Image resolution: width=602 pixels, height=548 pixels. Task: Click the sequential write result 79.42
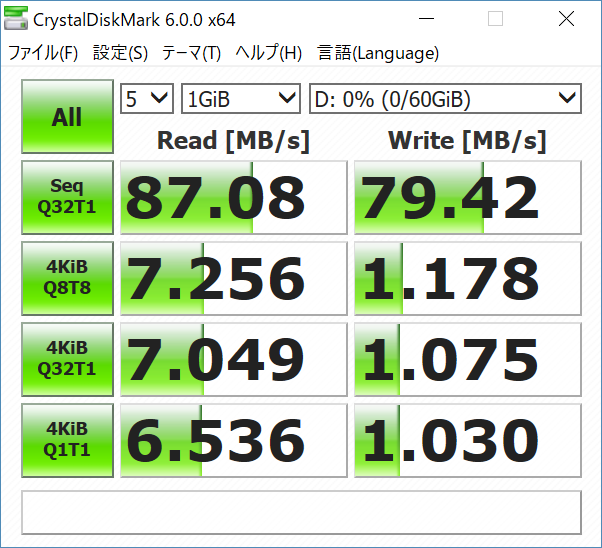tap(467, 198)
